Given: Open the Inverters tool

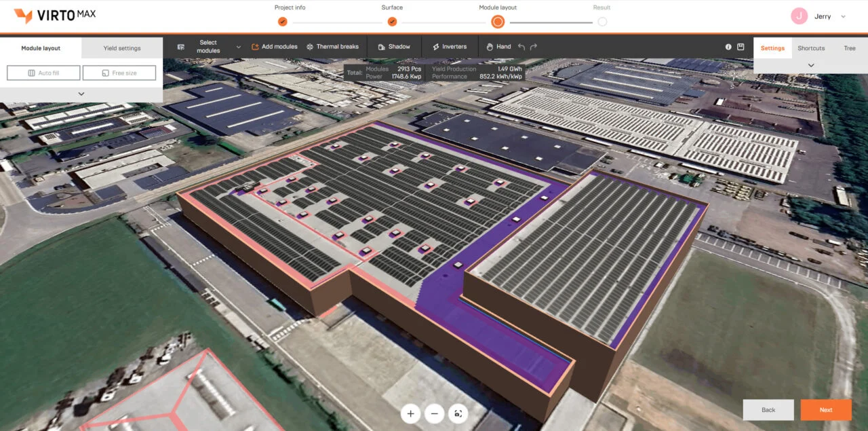Looking at the screenshot, I should 449,47.
